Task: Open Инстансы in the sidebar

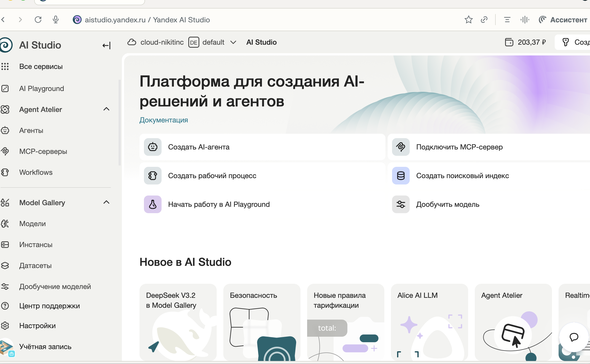Action: coord(36,245)
